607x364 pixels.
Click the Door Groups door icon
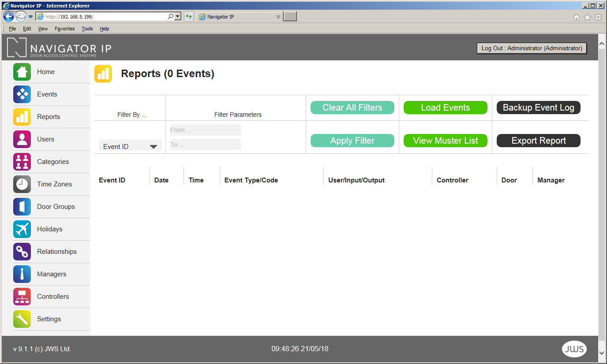[x=22, y=207]
